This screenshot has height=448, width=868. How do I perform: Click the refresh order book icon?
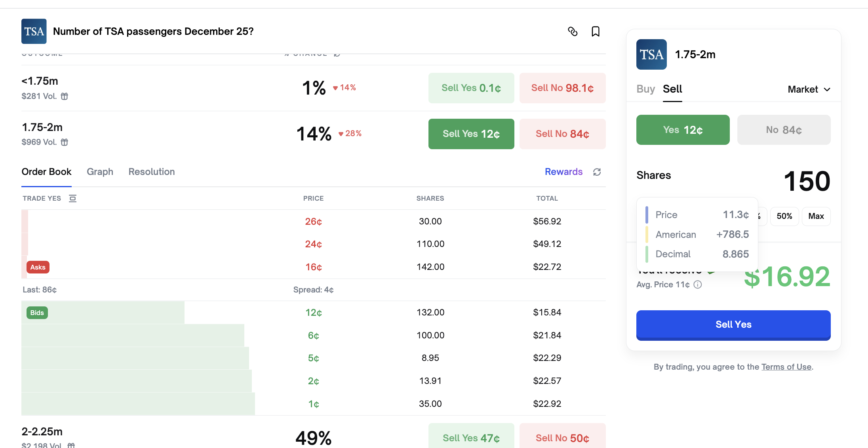pyautogui.click(x=597, y=172)
